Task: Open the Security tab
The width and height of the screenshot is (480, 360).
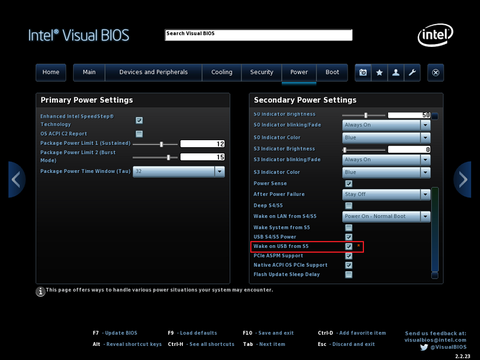Action: (262, 73)
